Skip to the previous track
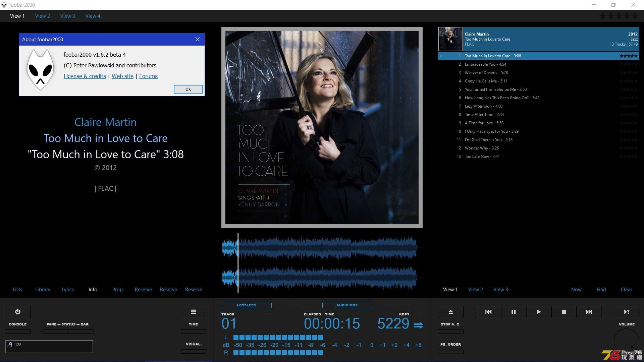The height and width of the screenshot is (362, 644). (488, 312)
